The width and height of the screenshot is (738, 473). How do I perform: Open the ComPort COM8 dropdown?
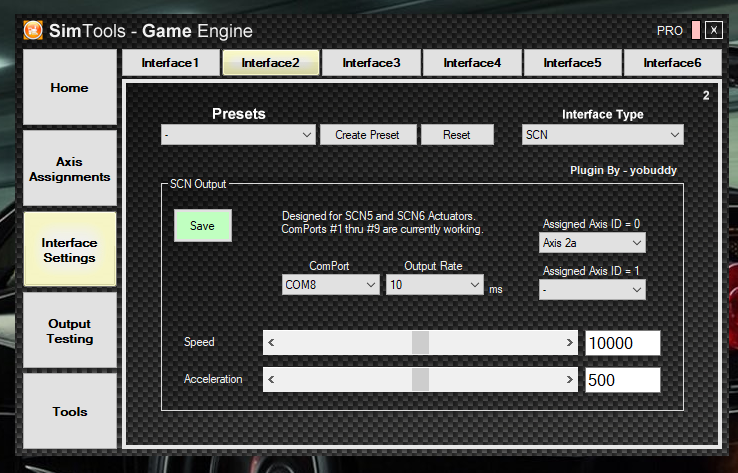point(330,285)
